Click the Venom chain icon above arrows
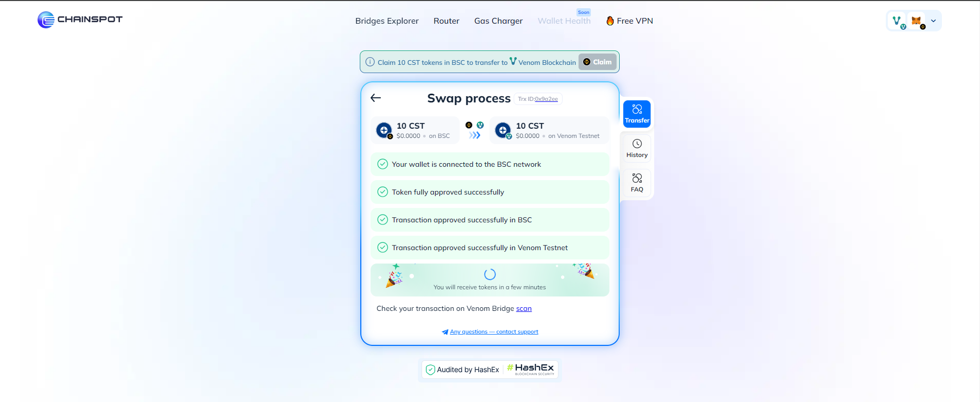Viewport: 980px width, 402px height. tap(480, 125)
